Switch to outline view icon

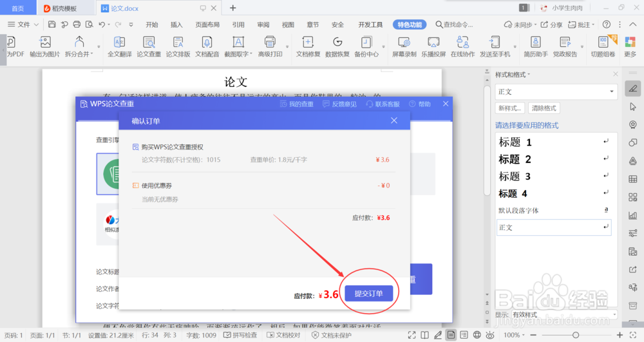tap(464, 335)
